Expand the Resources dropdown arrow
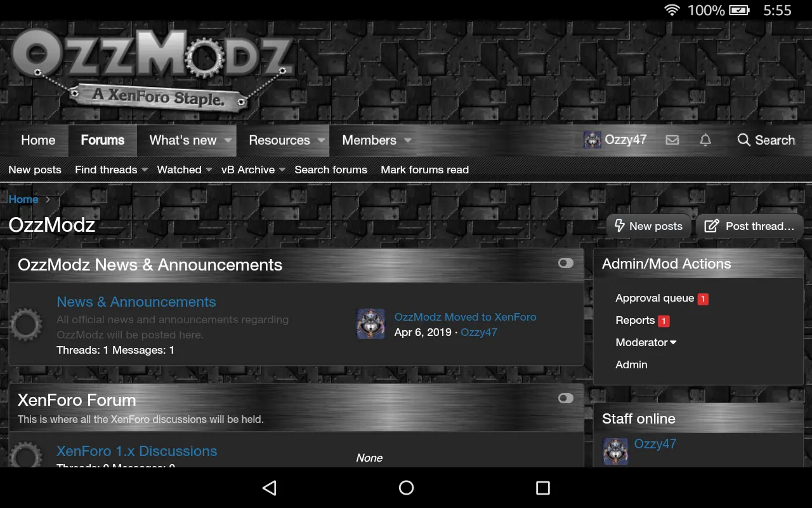 point(321,140)
